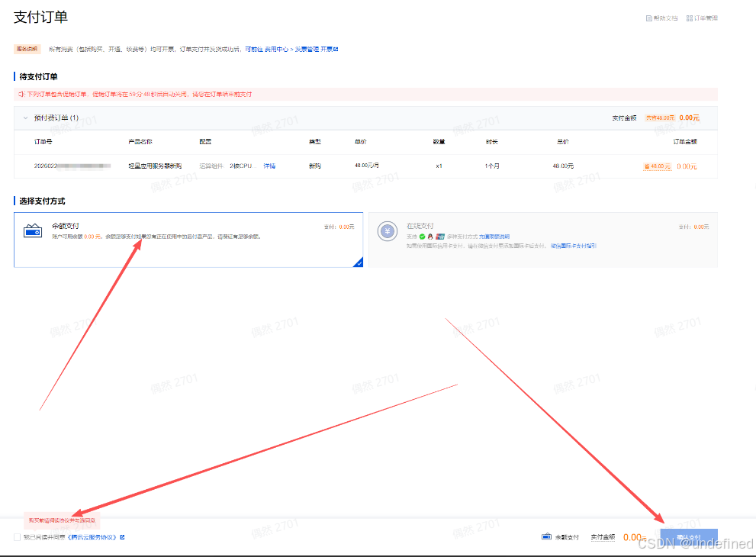This screenshot has width=756, height=557.
Task: Click the wallet icon in the bottom bar
Action: [x=546, y=536]
